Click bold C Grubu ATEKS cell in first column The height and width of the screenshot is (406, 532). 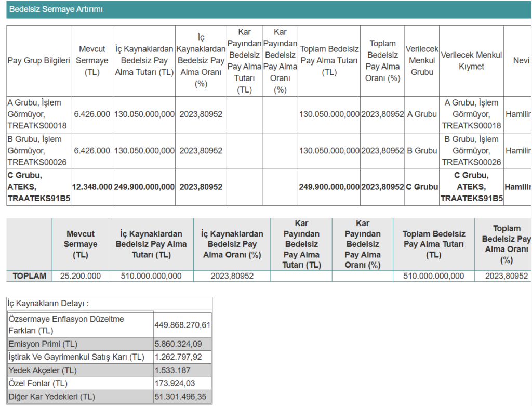coord(39,187)
